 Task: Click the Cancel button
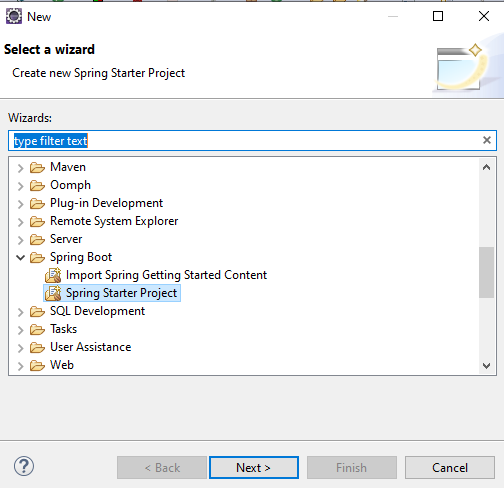[x=450, y=467]
